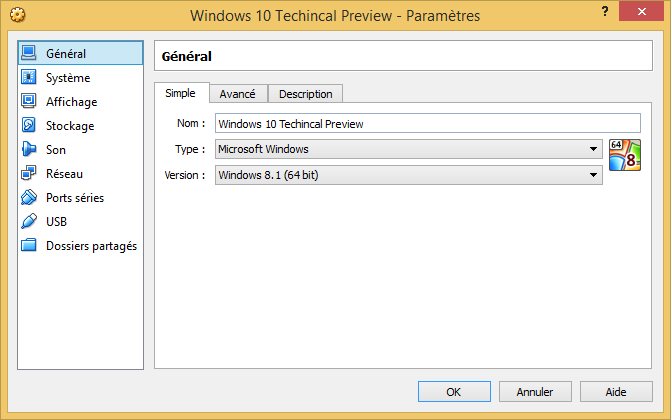Image resolution: width=671 pixels, height=420 pixels.
Task: Click the Nom text field
Action: [428, 123]
